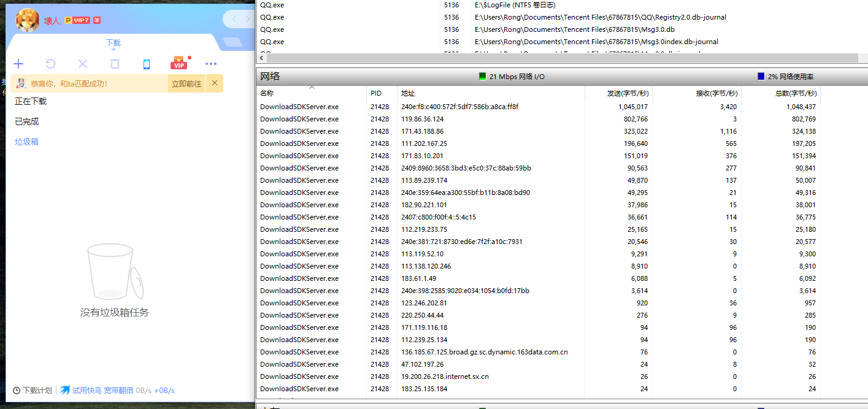
Task: Click the trash bin delete icon in toolbar
Action: 115,64
